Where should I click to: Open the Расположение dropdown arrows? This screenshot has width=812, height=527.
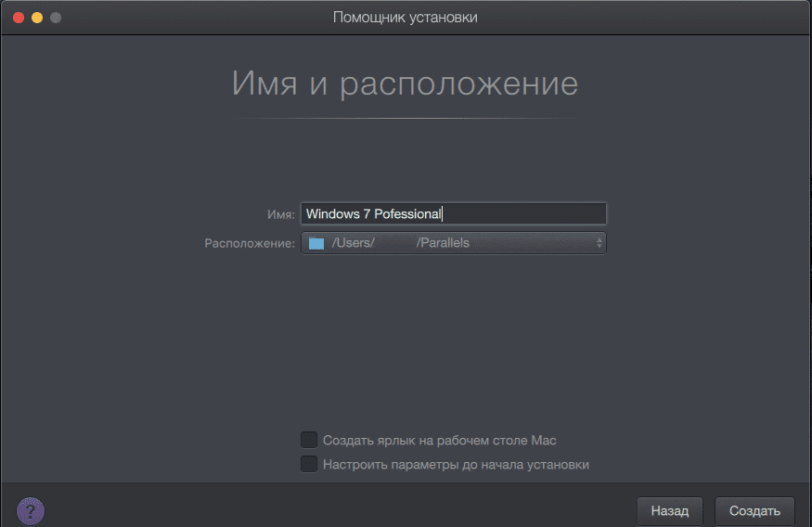[x=599, y=243]
